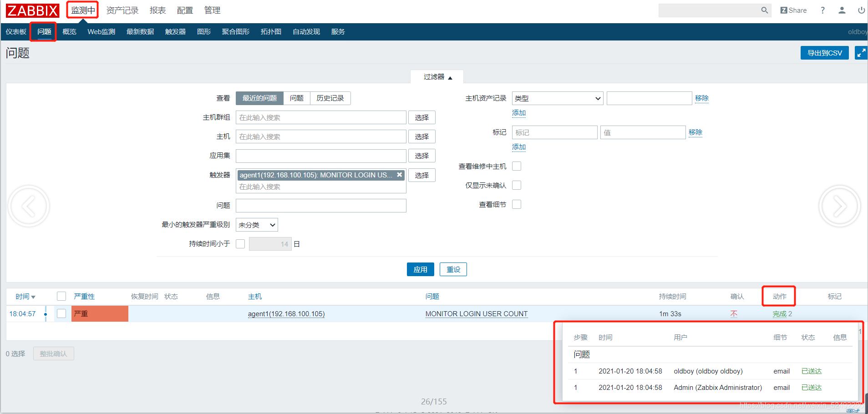Image resolution: width=868 pixels, height=414 pixels.
Task: Open the 监测中 top menu
Action: [83, 10]
